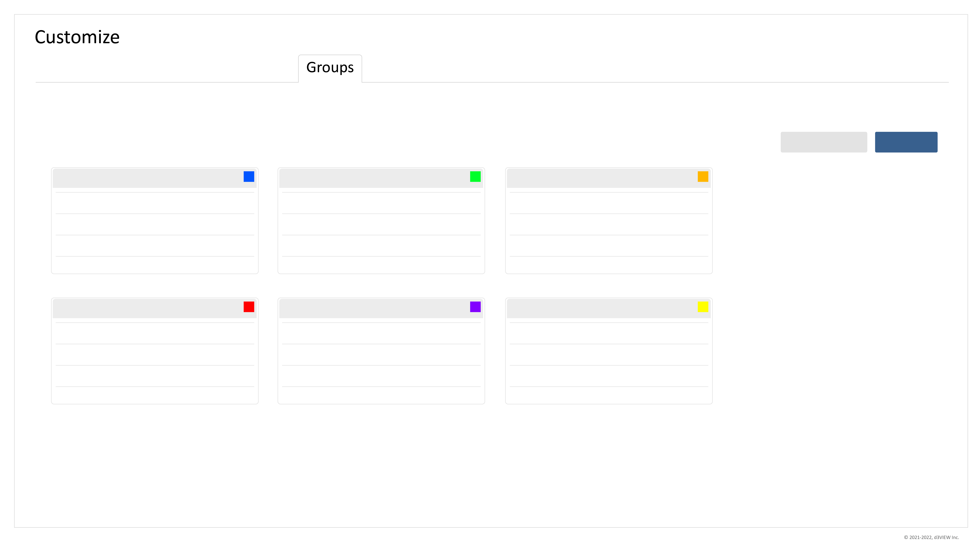The image size is (980, 551).
Task: Select the yellow color swatch
Action: [703, 307]
